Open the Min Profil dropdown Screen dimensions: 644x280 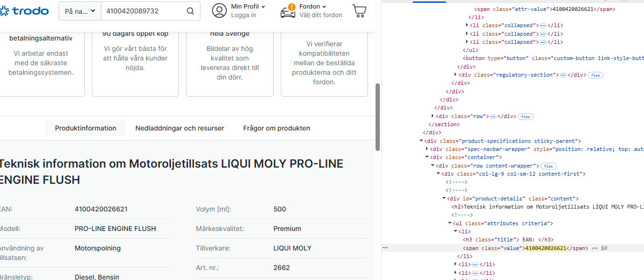(x=248, y=6)
